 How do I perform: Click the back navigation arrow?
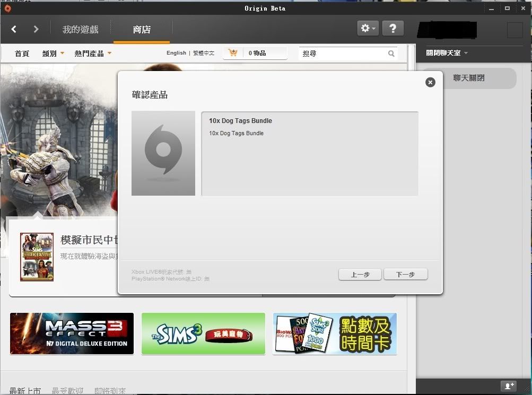(x=14, y=29)
